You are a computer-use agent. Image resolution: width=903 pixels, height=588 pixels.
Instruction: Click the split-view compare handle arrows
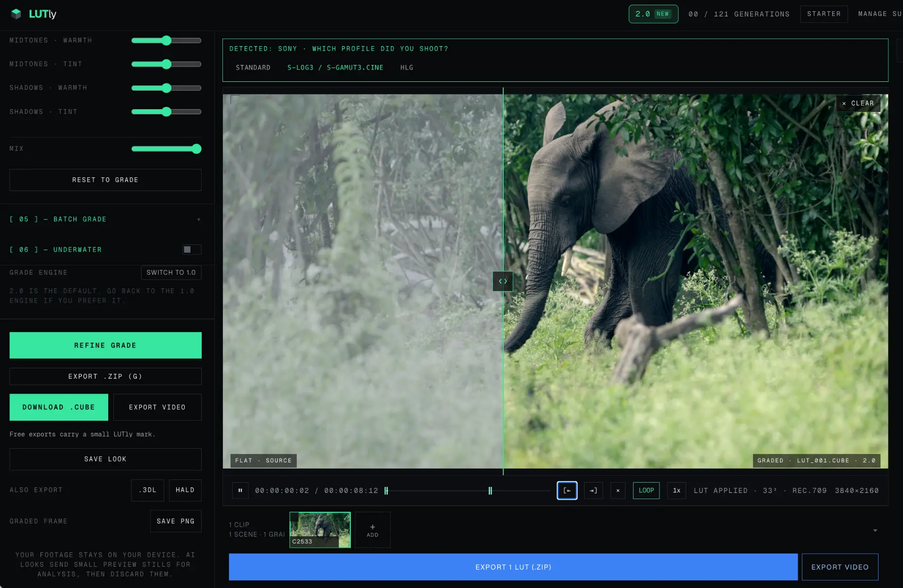pos(503,281)
